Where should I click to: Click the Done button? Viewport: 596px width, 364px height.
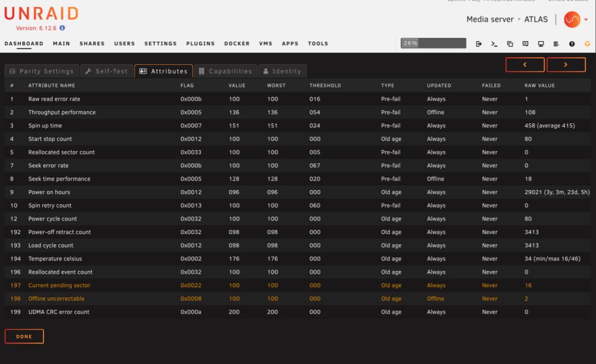pyautogui.click(x=24, y=336)
